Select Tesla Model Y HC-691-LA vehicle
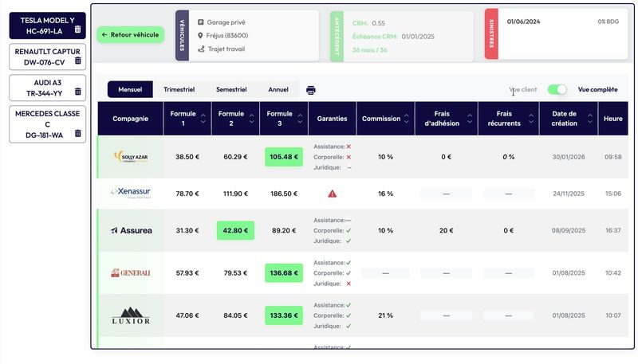Image resolution: width=638 pixels, height=364 pixels. tap(48, 25)
